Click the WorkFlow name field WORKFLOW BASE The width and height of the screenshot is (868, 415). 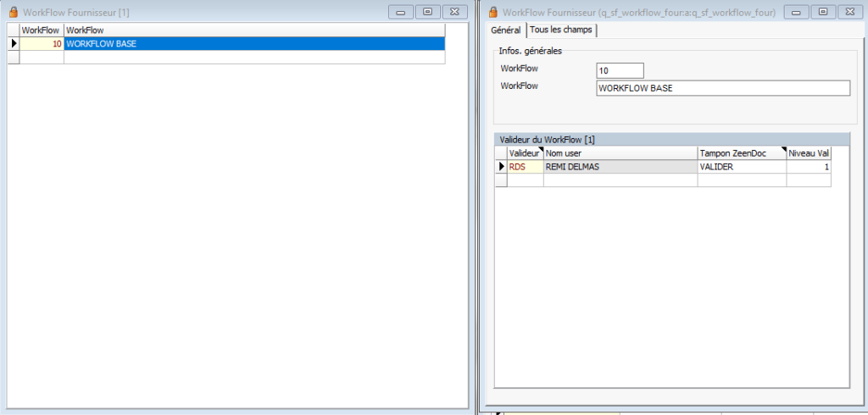(x=722, y=88)
